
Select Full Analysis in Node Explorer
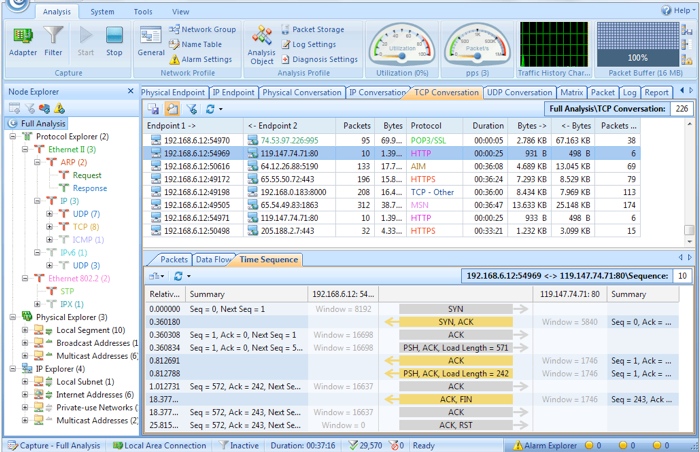coord(38,123)
